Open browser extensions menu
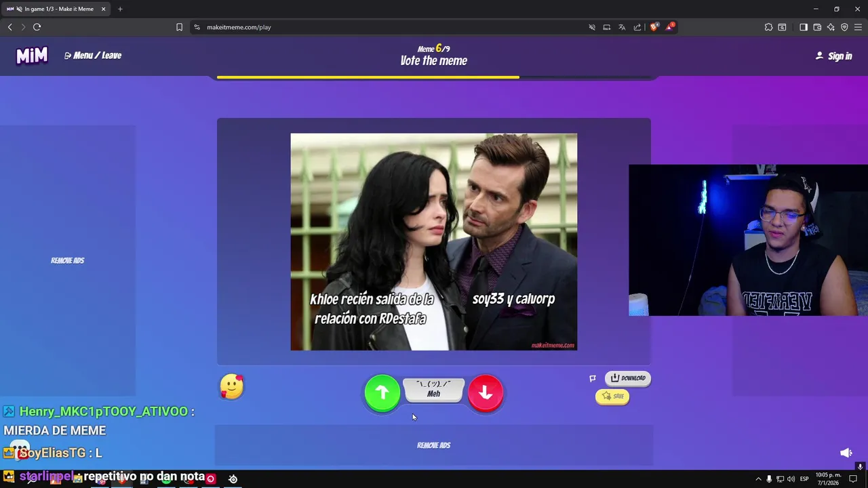This screenshot has width=868, height=488. [x=768, y=27]
